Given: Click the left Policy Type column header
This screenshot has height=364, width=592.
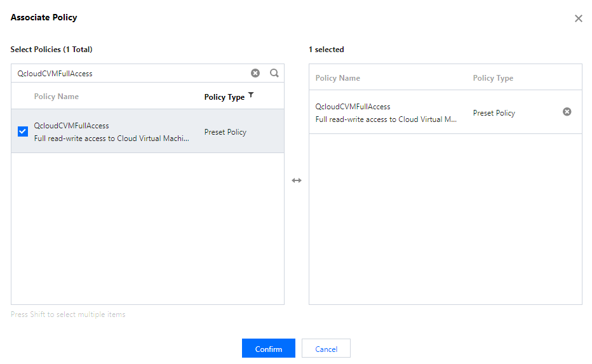Looking at the screenshot, I should pos(224,97).
